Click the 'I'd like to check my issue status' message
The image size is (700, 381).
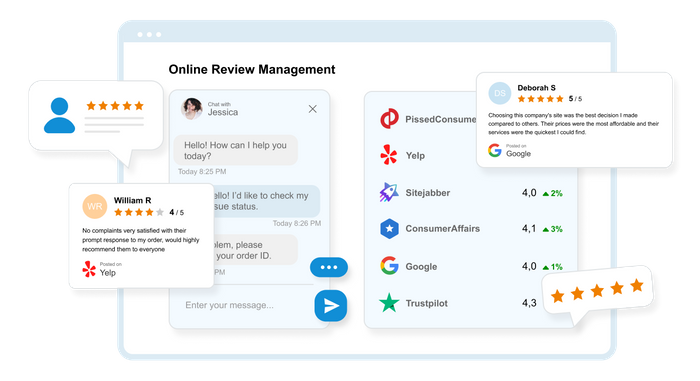(x=267, y=201)
